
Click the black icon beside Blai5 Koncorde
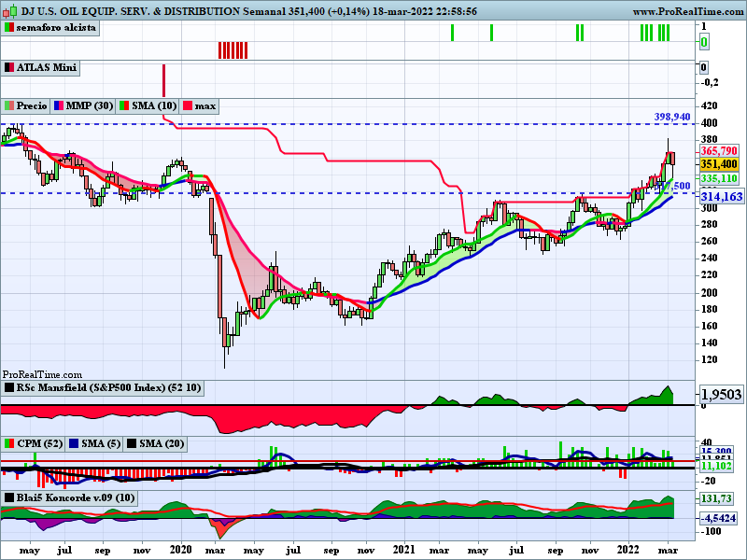pyautogui.click(x=9, y=498)
